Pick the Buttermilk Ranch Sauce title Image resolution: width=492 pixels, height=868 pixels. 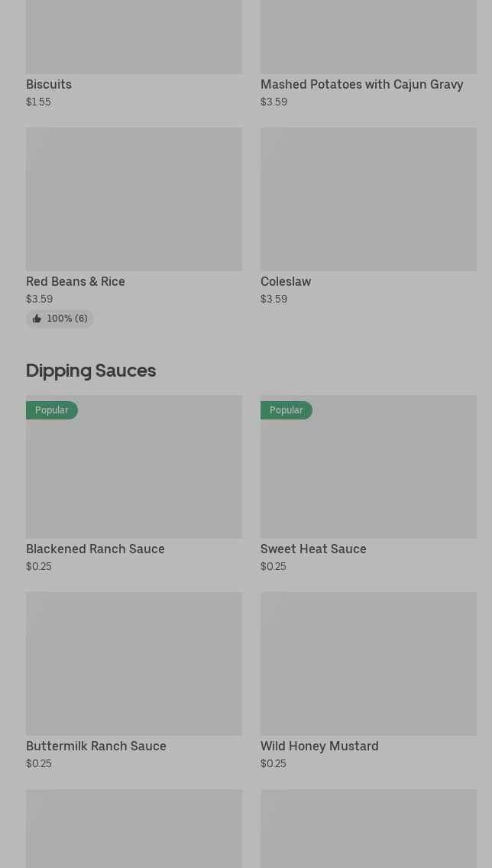96,746
